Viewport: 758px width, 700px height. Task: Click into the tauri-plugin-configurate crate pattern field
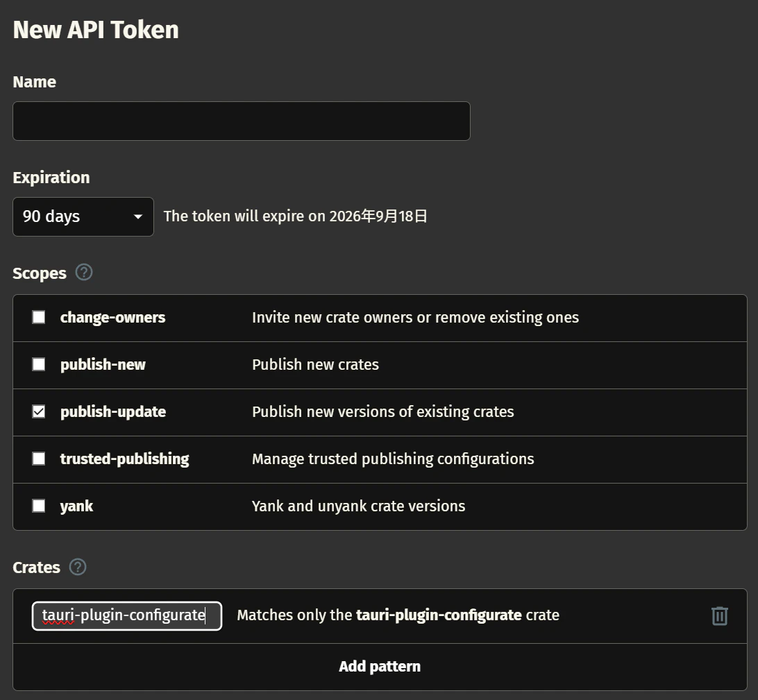pyautogui.click(x=126, y=616)
